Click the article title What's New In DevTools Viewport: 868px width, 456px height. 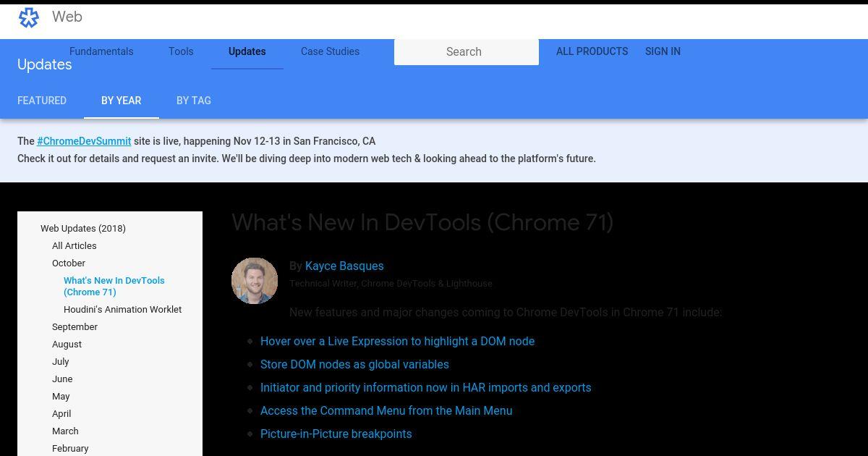(x=422, y=222)
